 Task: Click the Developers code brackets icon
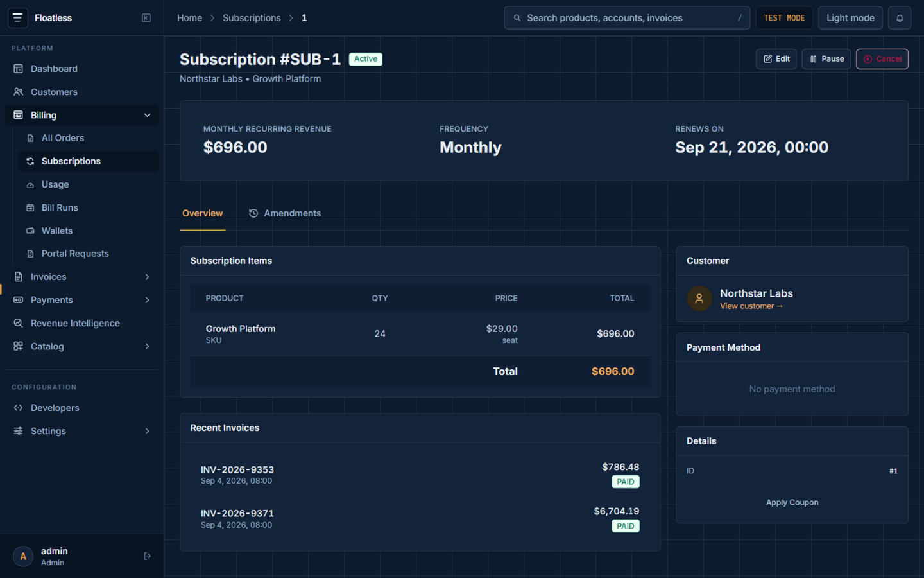(x=19, y=408)
